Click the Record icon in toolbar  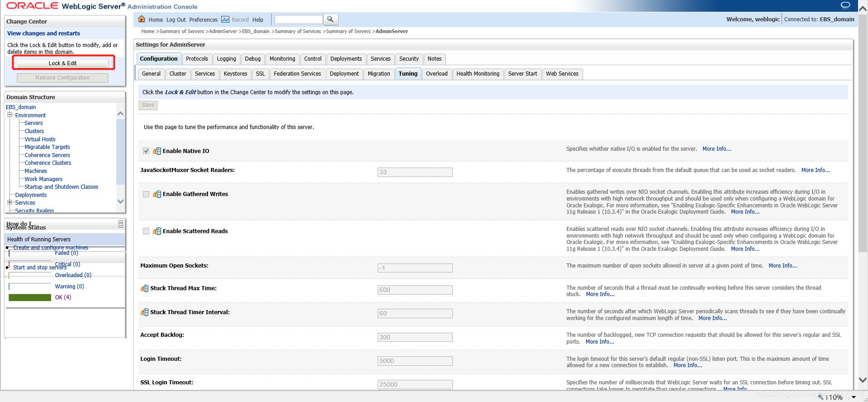click(x=225, y=19)
